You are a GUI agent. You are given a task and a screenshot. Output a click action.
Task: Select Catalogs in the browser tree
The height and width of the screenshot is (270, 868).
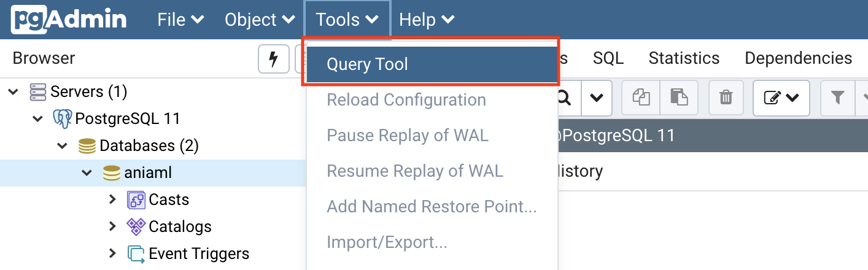point(180,226)
